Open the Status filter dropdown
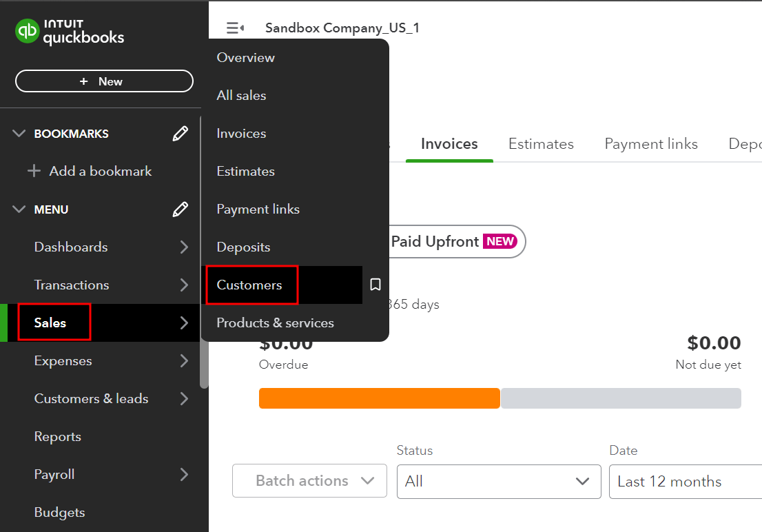 [x=498, y=481]
